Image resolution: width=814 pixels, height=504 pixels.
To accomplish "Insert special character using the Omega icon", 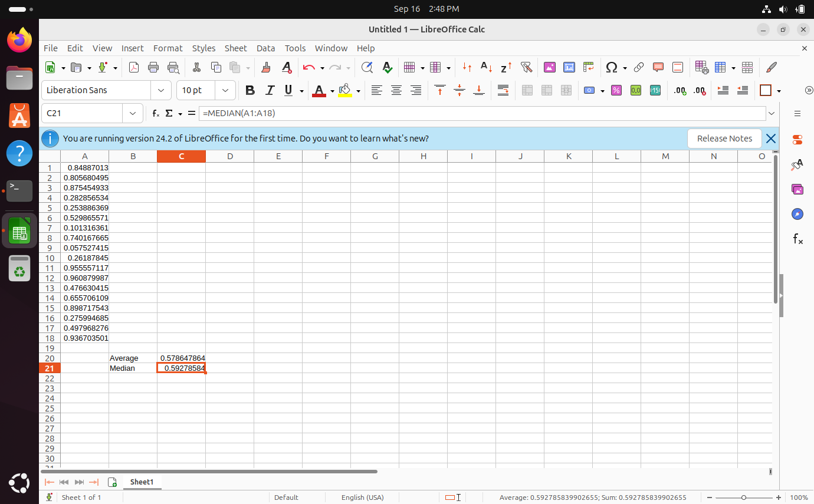I will [612, 67].
